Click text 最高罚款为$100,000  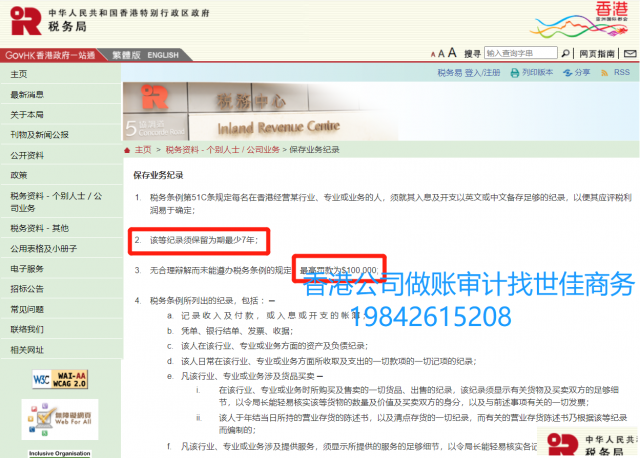pyautogui.click(x=339, y=270)
